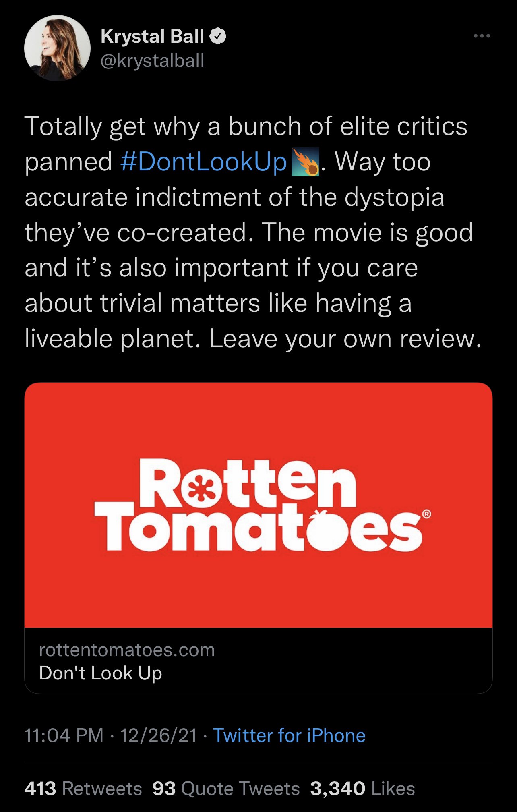
Task: Click the tweet timestamp 11:04 PM
Action: [x=63, y=734]
